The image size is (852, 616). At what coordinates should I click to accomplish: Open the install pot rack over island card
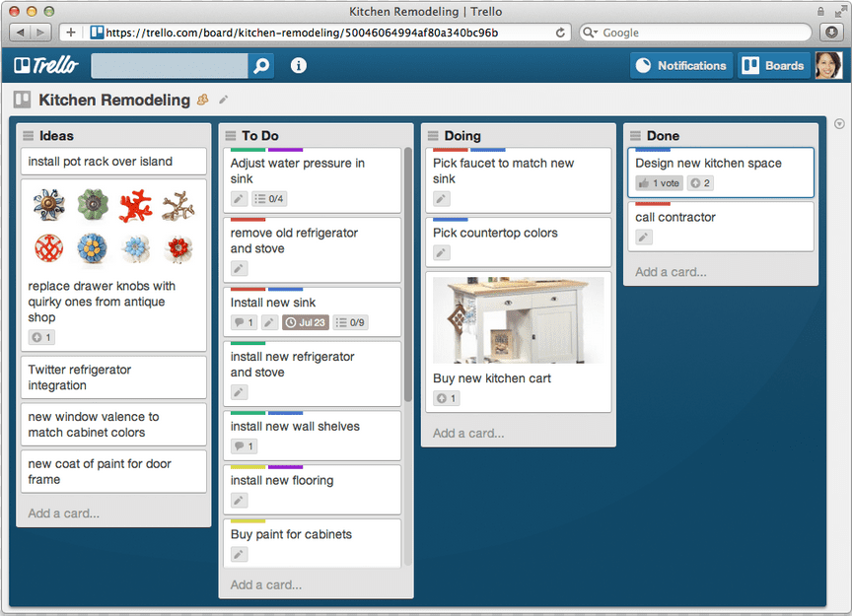tap(113, 162)
